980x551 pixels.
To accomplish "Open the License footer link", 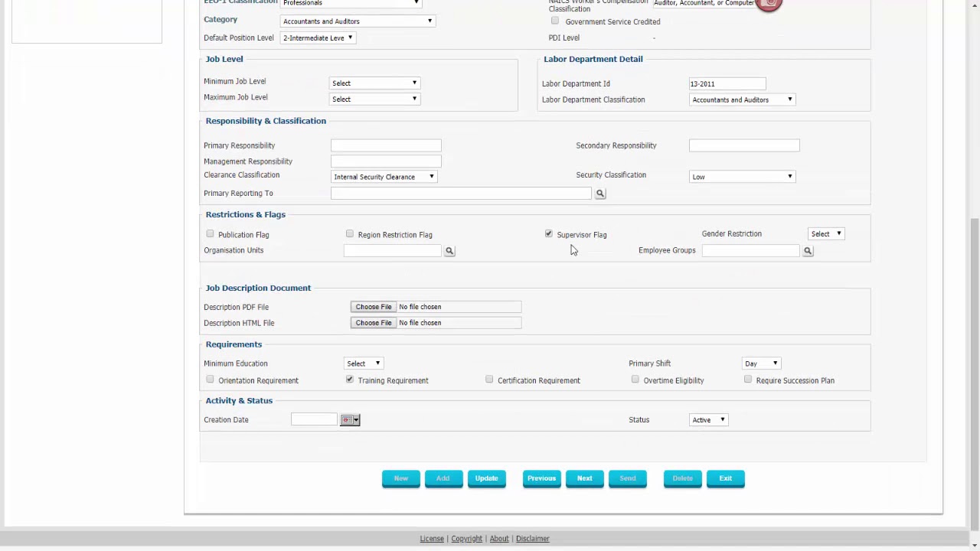I will tap(432, 539).
